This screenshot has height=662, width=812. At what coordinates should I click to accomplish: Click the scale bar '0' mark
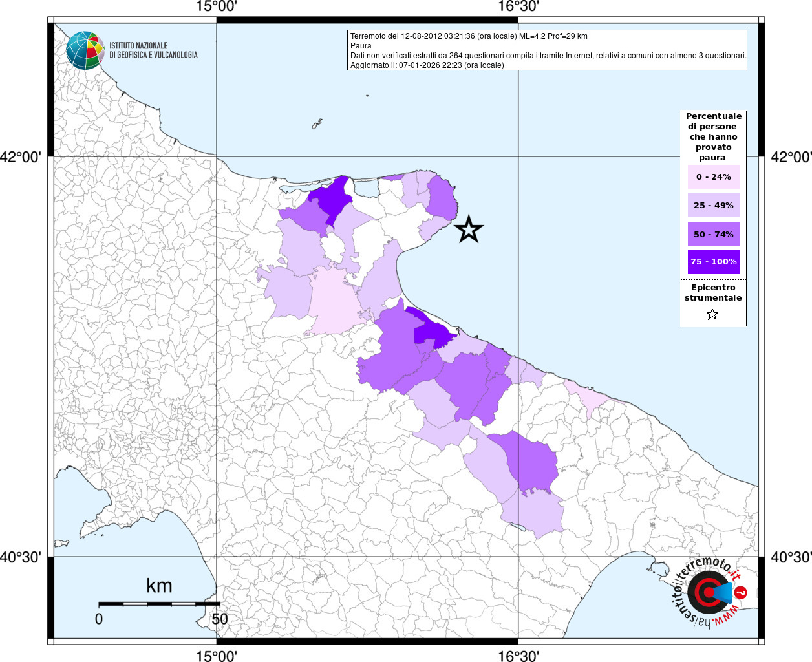(x=99, y=619)
